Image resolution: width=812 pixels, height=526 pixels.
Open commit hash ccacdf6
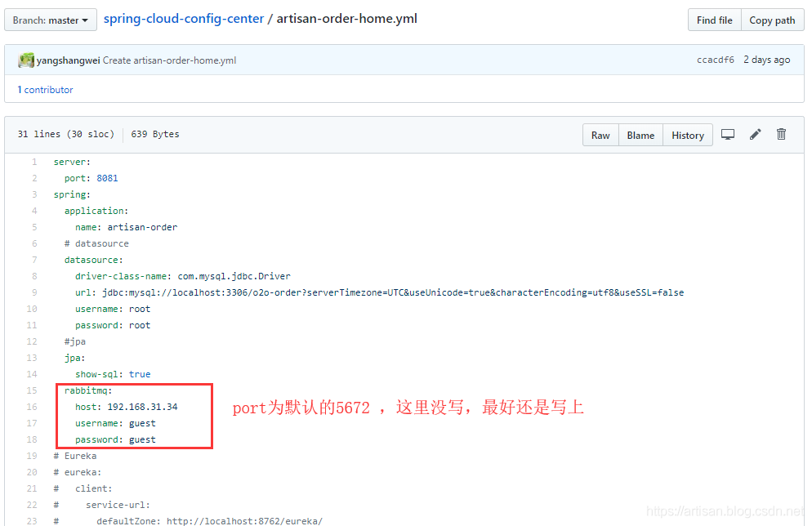tap(716, 60)
